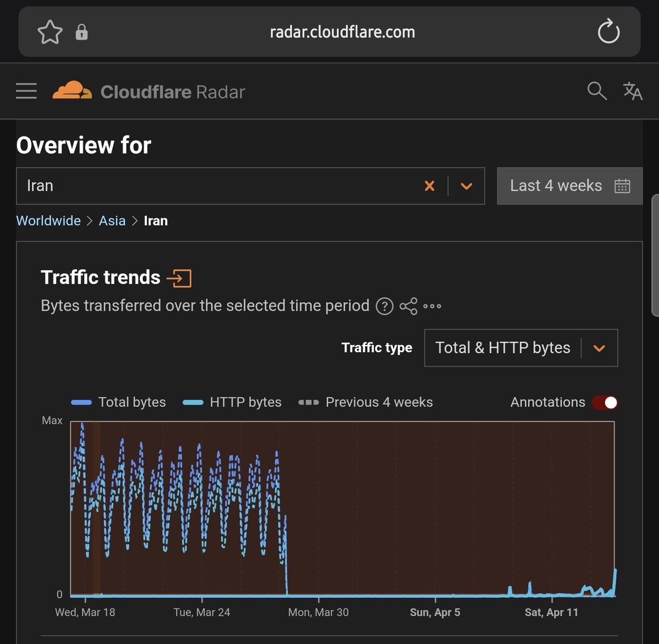Click the page vertical scrollbar
The height and width of the screenshot is (644, 659).
point(655,256)
